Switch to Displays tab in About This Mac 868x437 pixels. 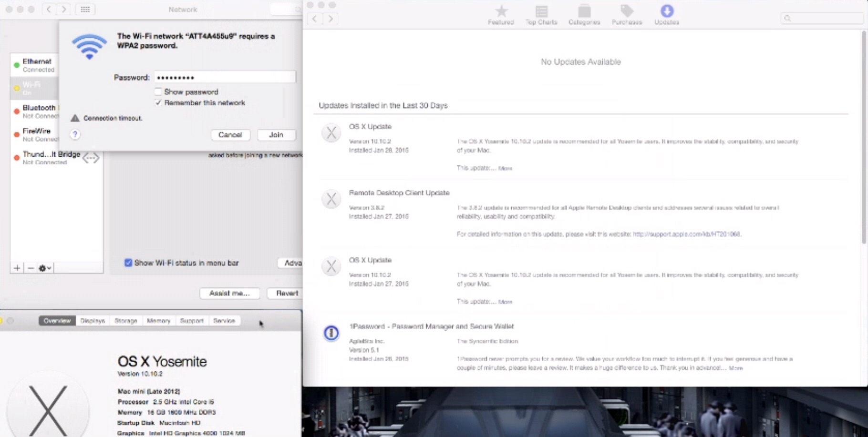93,321
